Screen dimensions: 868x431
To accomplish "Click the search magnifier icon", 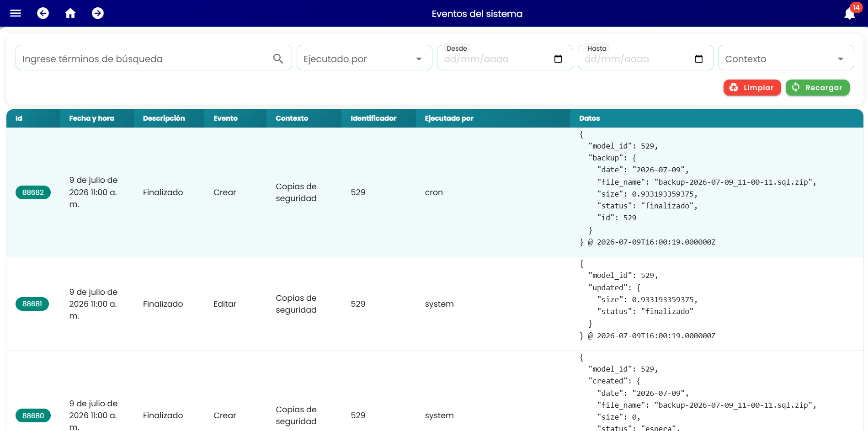I will click(x=278, y=59).
